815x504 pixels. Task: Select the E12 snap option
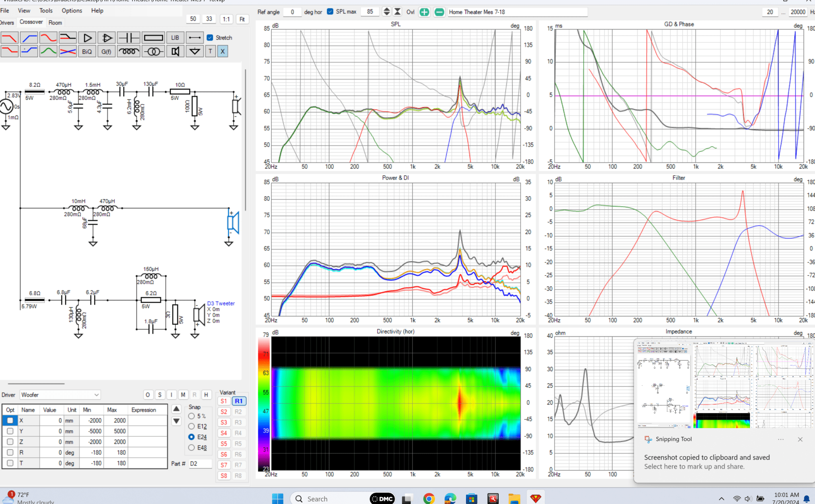tap(191, 426)
